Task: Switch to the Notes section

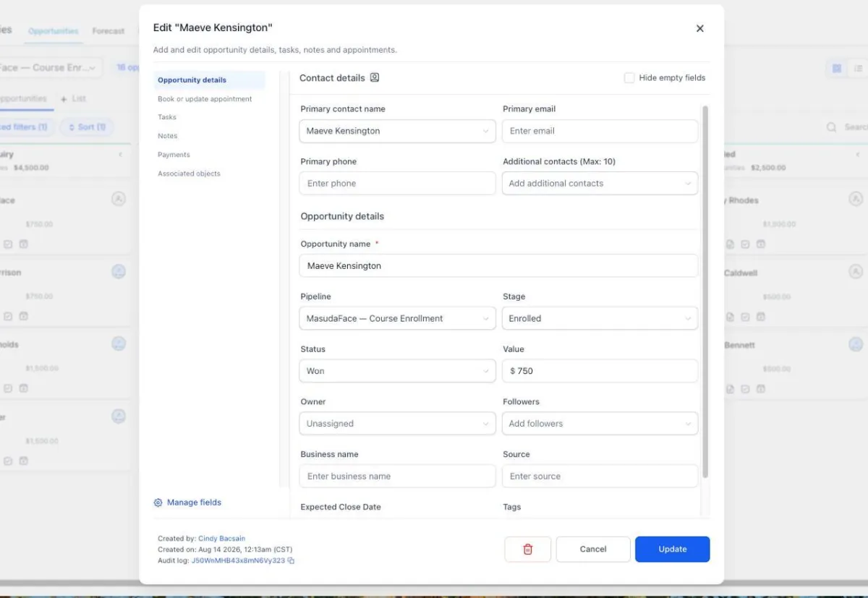Action: coord(167,136)
